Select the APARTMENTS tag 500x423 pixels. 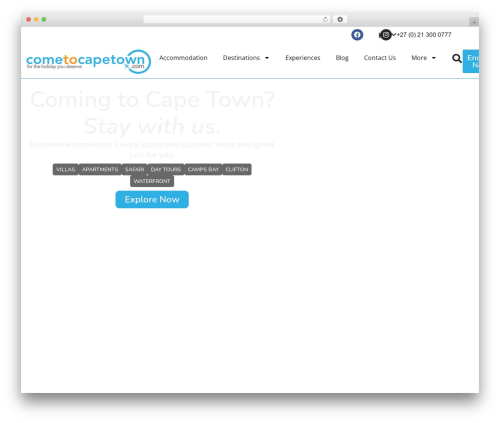coord(100,169)
